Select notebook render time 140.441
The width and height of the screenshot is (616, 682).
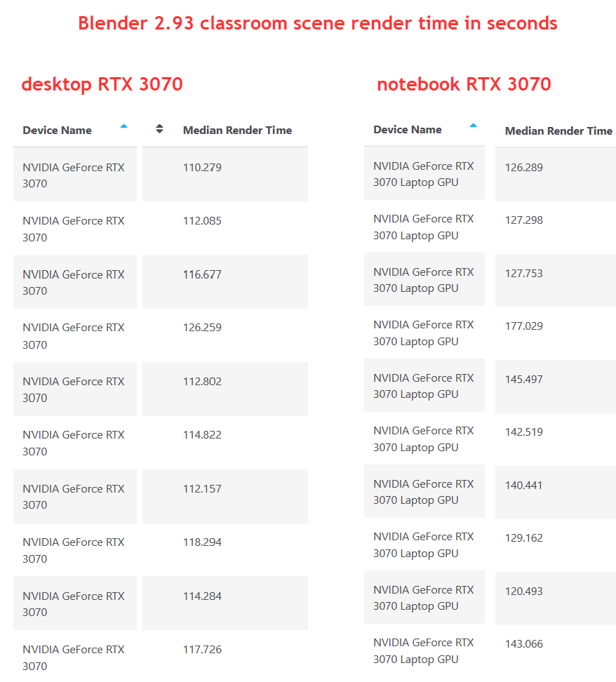[x=524, y=486]
